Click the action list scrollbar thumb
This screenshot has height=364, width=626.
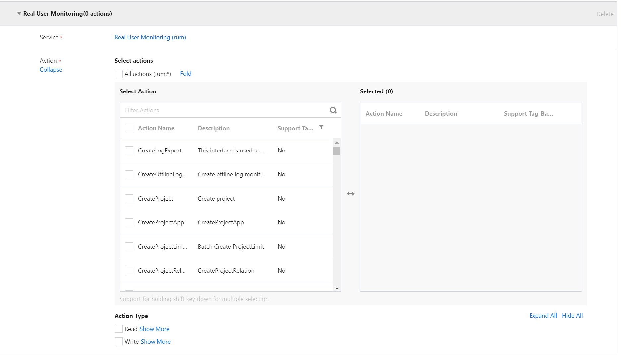click(337, 151)
